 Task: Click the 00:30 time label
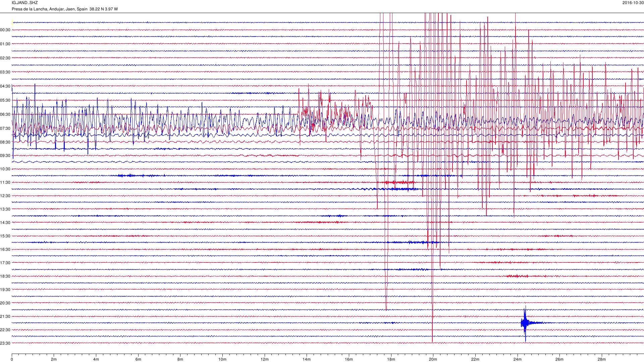pos(5,30)
